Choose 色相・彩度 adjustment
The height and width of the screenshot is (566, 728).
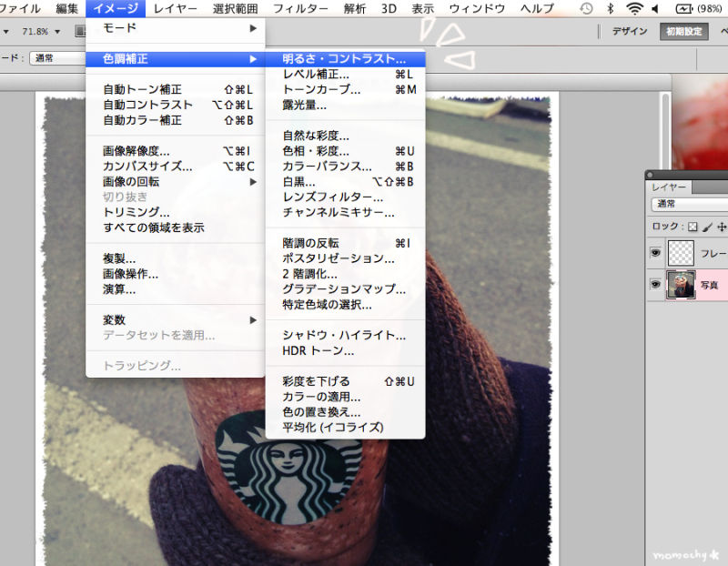point(345,151)
